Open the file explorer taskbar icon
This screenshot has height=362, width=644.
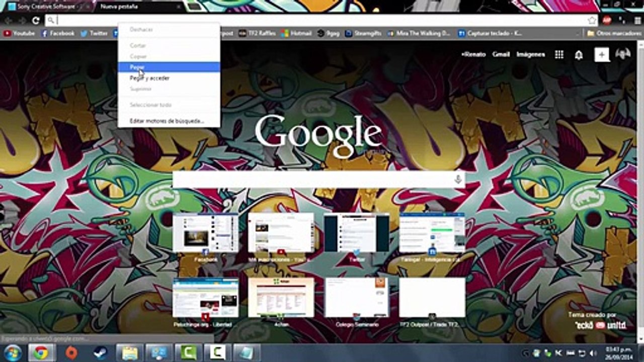(x=129, y=353)
